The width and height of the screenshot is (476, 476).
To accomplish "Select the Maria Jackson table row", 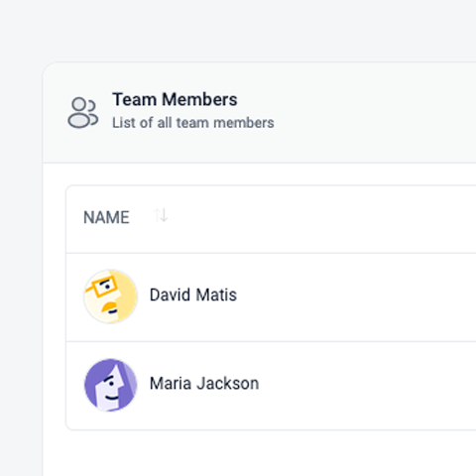I will click(x=271, y=386).
